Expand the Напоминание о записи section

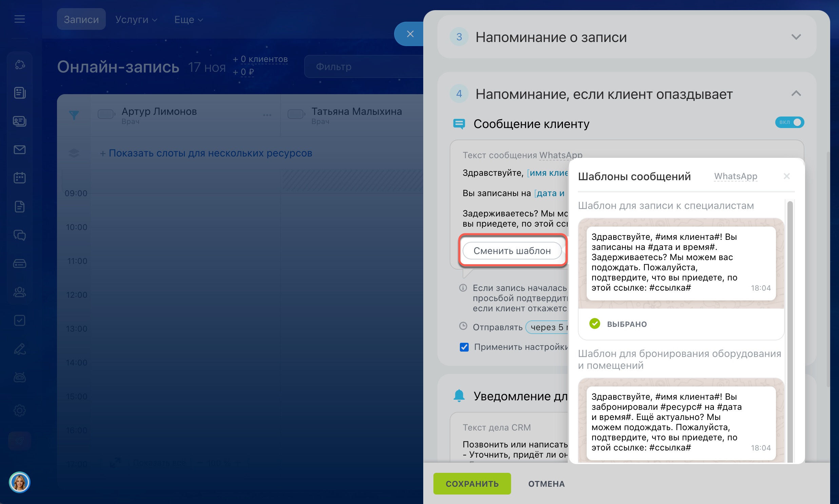coord(796,37)
